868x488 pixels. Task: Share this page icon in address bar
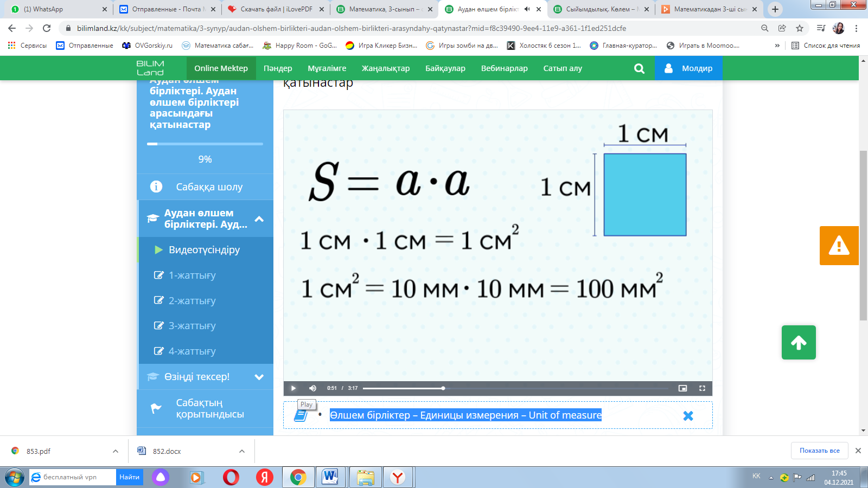tap(782, 28)
